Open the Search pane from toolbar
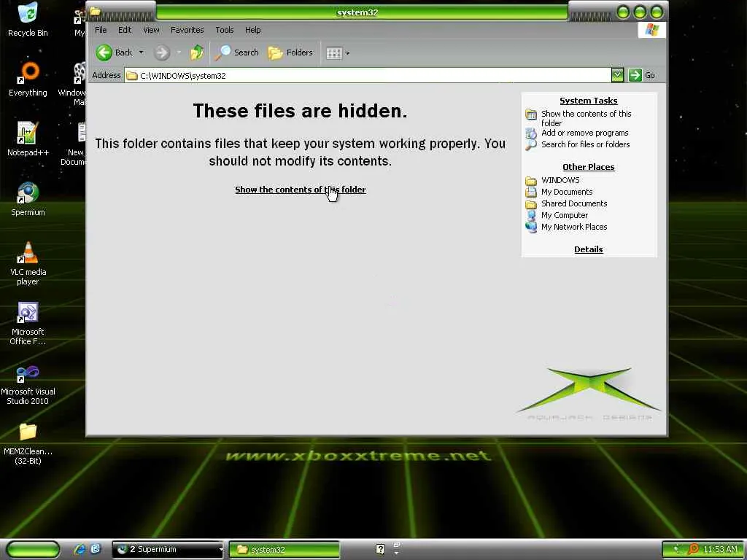The image size is (747, 560). coord(236,52)
